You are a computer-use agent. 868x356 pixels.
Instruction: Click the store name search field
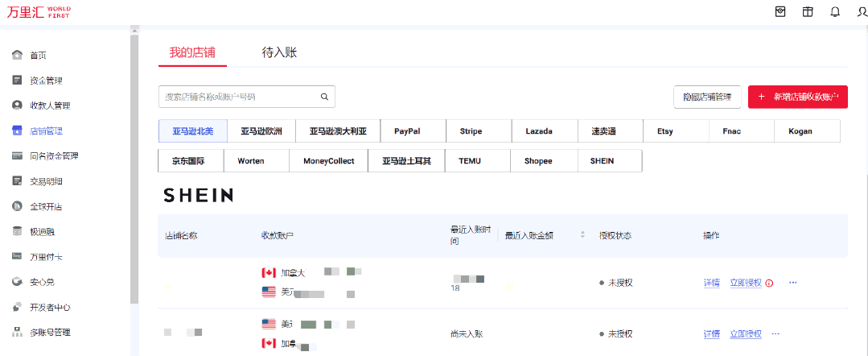238,97
